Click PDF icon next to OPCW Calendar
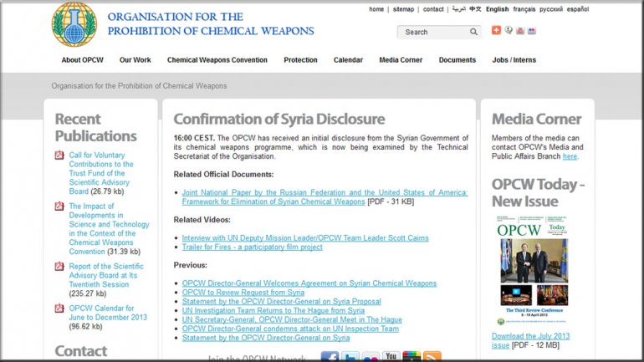 pos(59,308)
